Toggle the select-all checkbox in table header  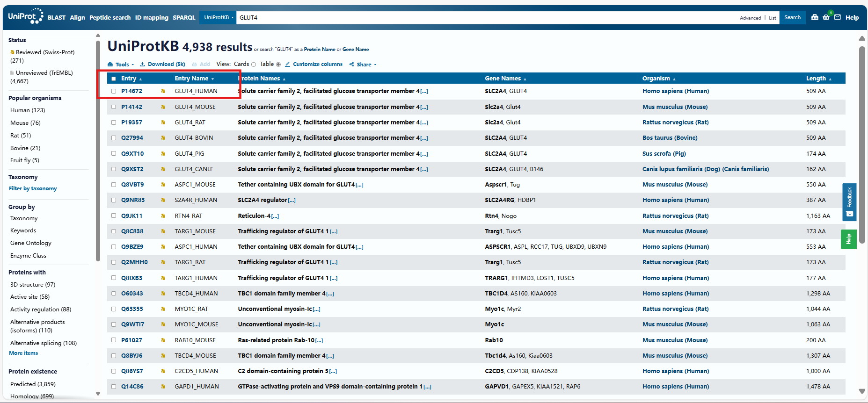[114, 79]
